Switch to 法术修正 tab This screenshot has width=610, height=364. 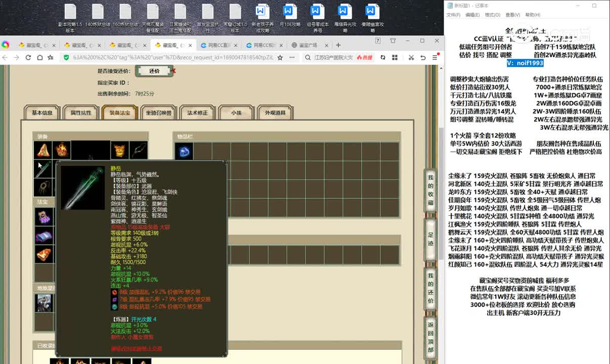coord(197,113)
